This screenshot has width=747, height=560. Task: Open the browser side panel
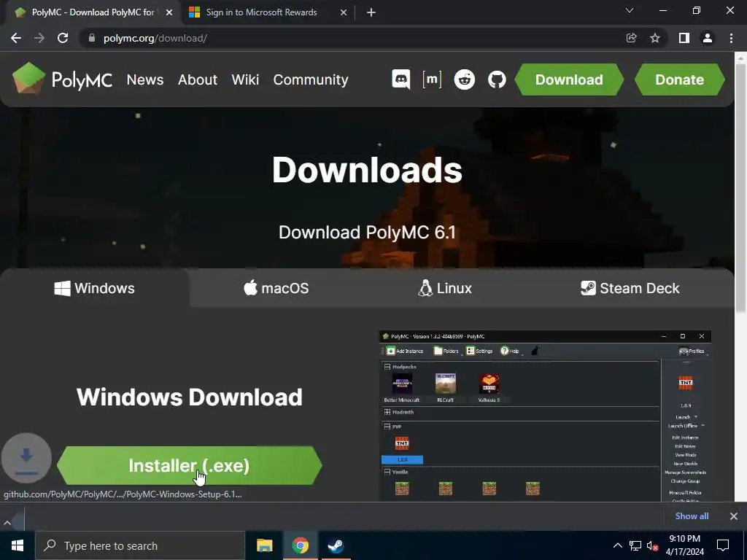point(684,38)
